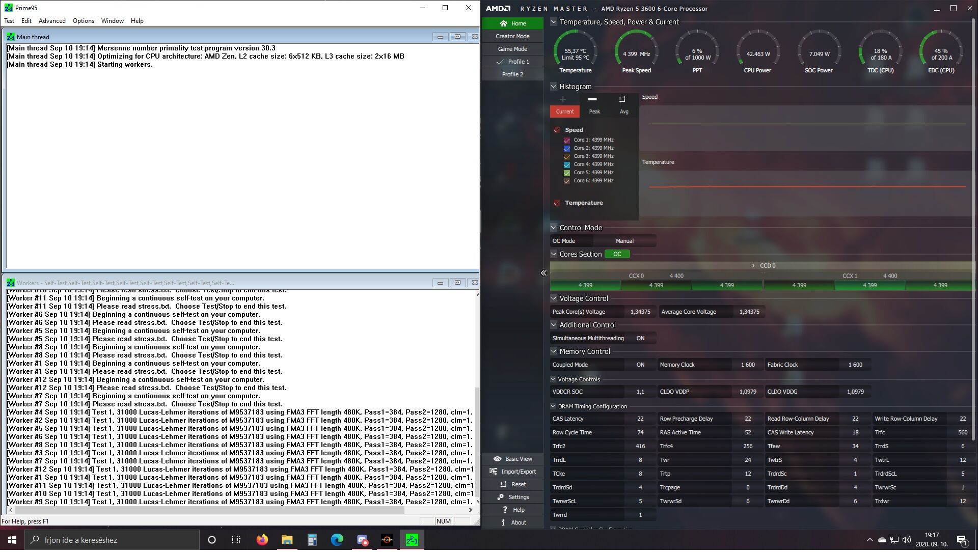Toggle Cores Section OC switch
980x552 pixels.
[x=618, y=255]
